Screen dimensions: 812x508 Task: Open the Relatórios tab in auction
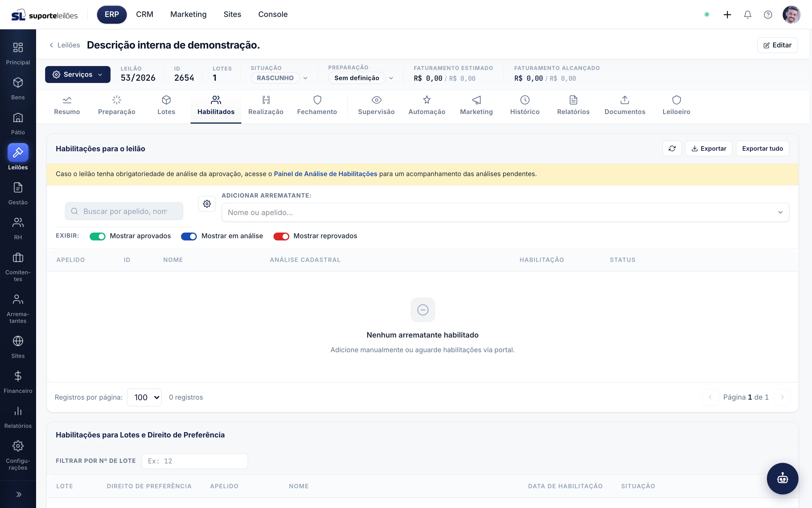[573, 106]
